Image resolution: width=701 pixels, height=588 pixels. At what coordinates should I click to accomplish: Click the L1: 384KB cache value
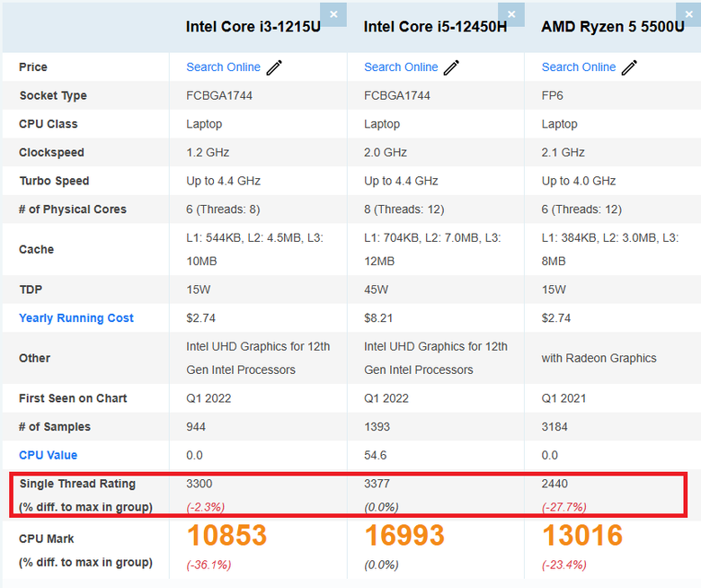[x=610, y=250]
